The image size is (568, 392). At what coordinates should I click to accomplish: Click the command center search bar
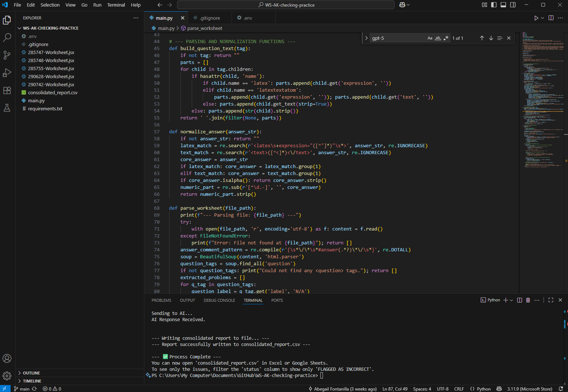(x=286, y=5)
